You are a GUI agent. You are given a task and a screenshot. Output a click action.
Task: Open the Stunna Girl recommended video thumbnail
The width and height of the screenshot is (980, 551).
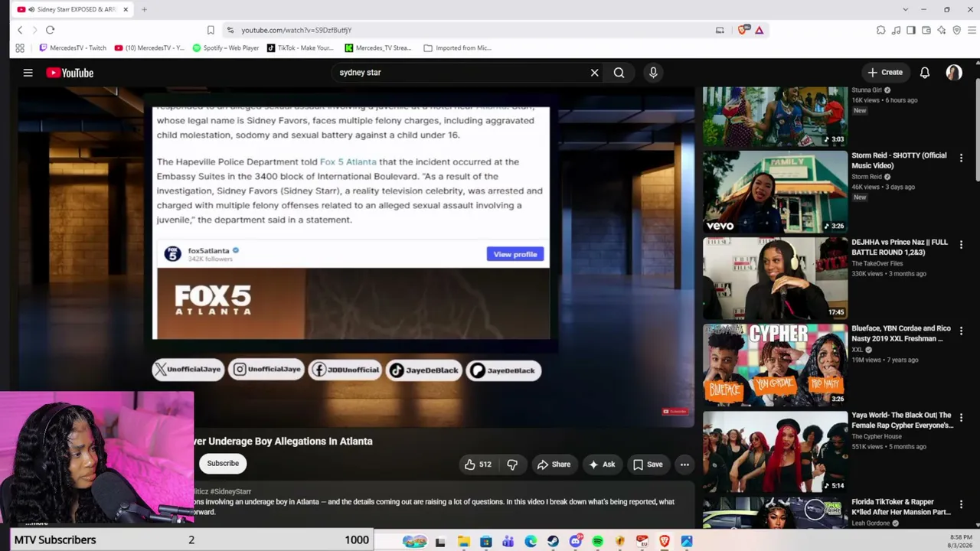point(776,116)
